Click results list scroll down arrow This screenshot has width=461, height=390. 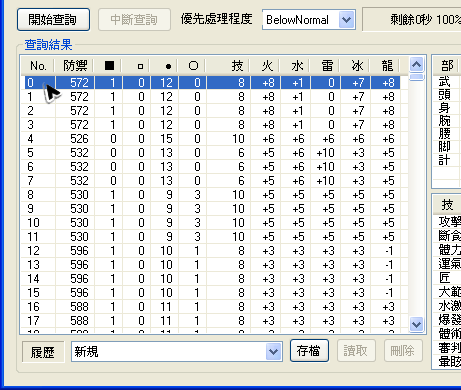[416, 324]
